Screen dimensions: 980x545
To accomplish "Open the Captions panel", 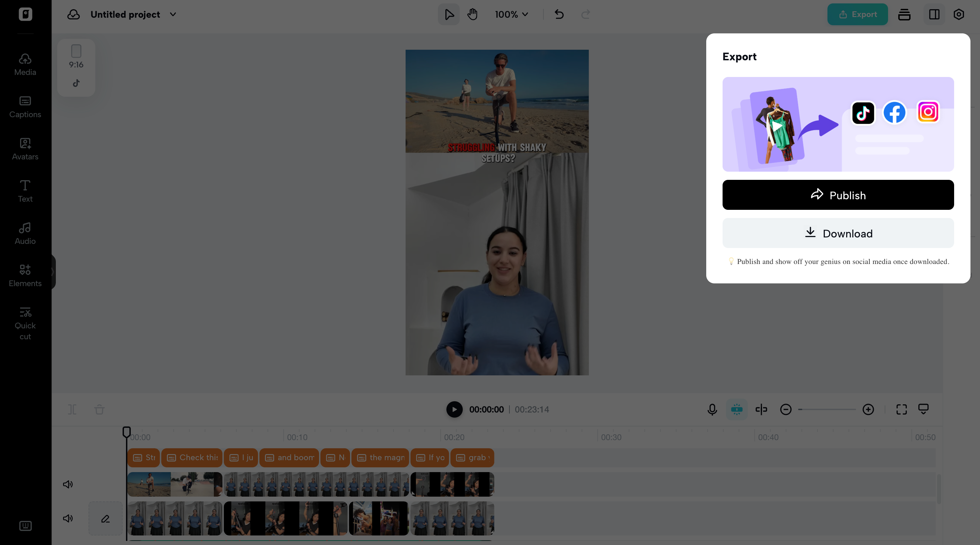I will click(x=25, y=107).
